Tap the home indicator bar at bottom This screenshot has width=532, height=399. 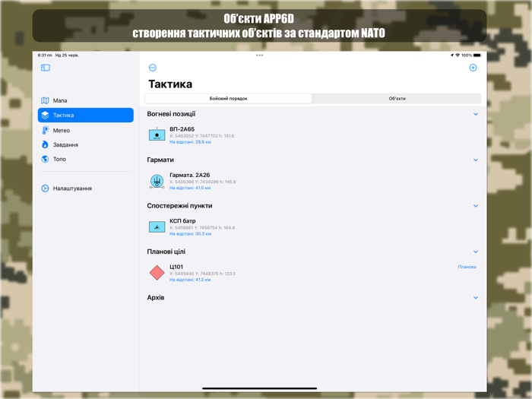click(x=260, y=388)
